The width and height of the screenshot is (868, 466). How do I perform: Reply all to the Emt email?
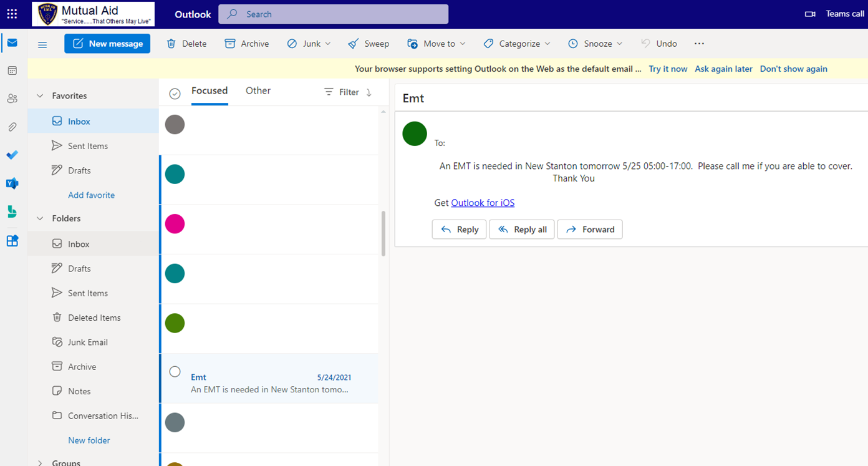[x=522, y=230]
